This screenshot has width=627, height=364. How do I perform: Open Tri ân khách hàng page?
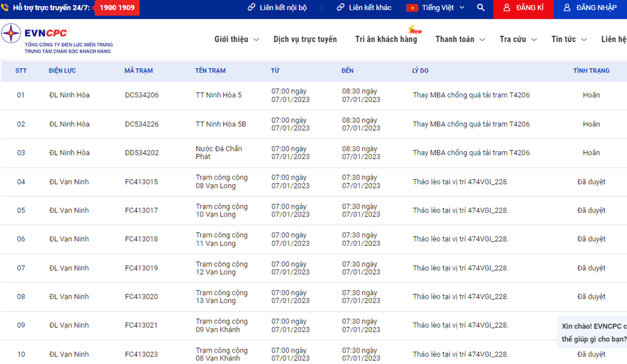[386, 39]
